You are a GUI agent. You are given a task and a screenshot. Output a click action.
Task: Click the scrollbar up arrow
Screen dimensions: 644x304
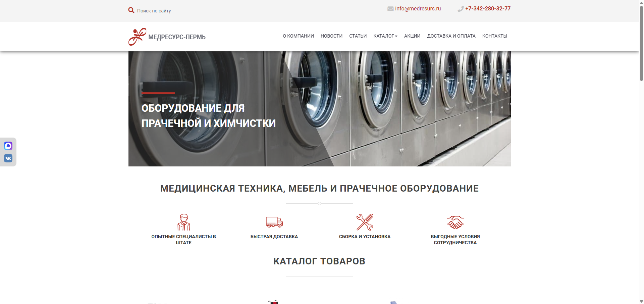pos(641,2)
